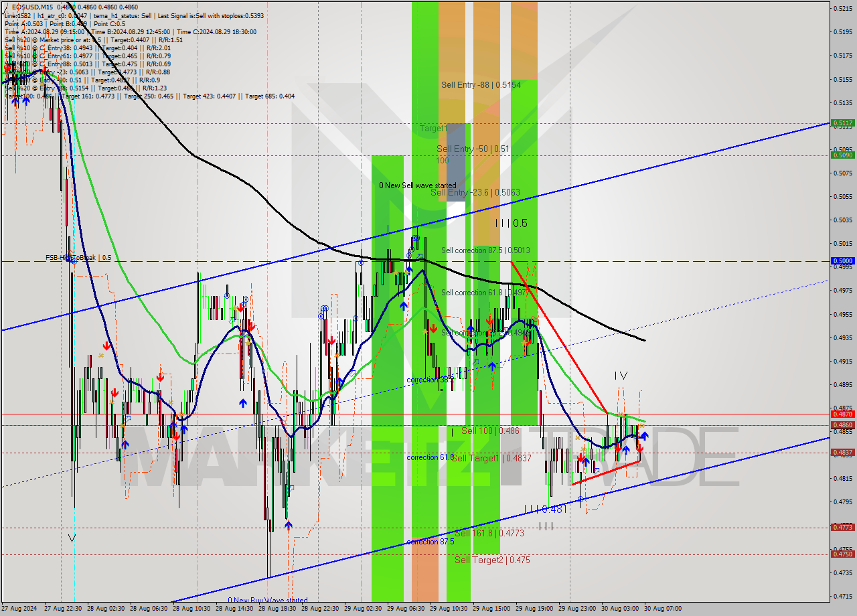Screen dimensions: 857x616
Task: Select the 0.4715 price scale value
Action: click(x=842, y=596)
